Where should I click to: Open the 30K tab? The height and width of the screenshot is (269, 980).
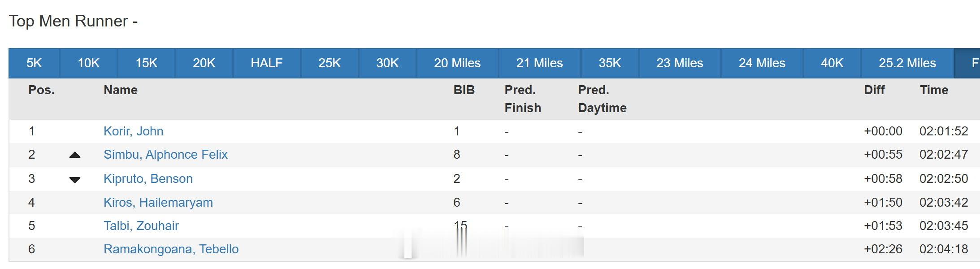tap(387, 63)
